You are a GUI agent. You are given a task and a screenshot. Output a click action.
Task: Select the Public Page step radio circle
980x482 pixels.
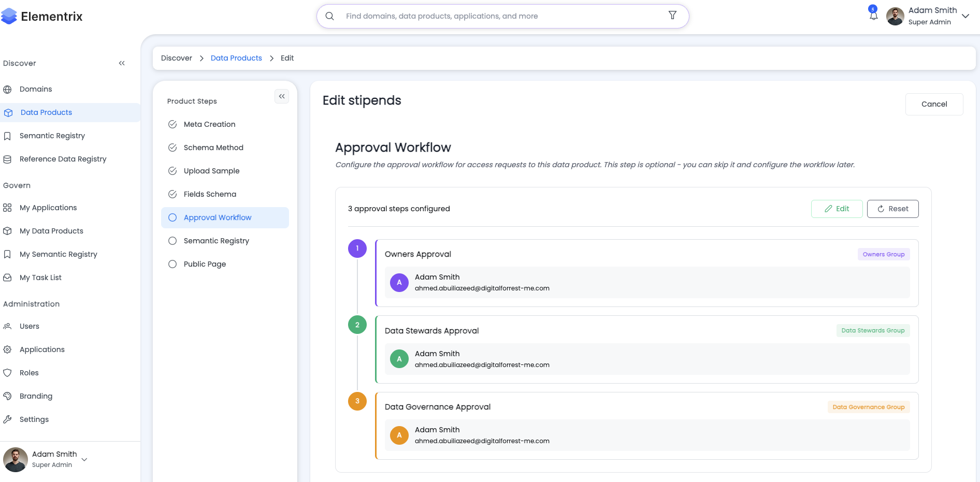172,264
